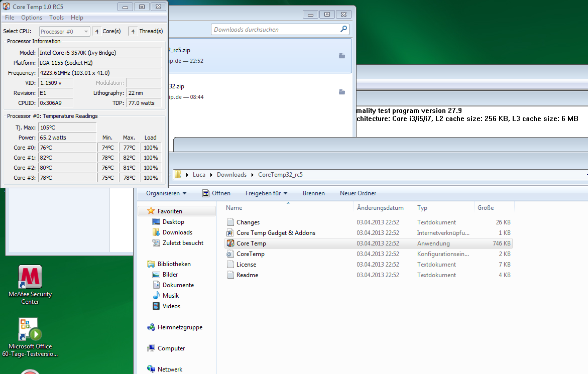Click Downloads in the address breadcrumb
The image size is (588, 374).
pyautogui.click(x=231, y=175)
